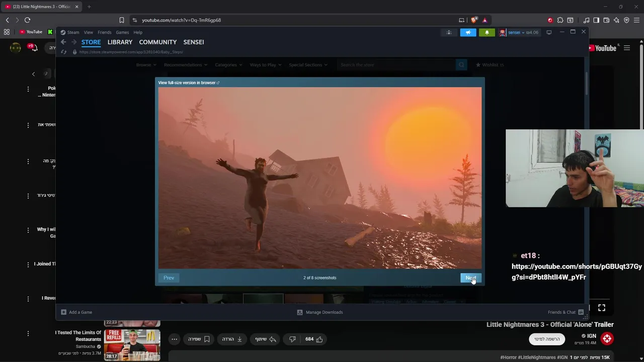Viewport: 644px width, 362px height.
Task: Open the Help menu in Steam
Action: [138, 32]
